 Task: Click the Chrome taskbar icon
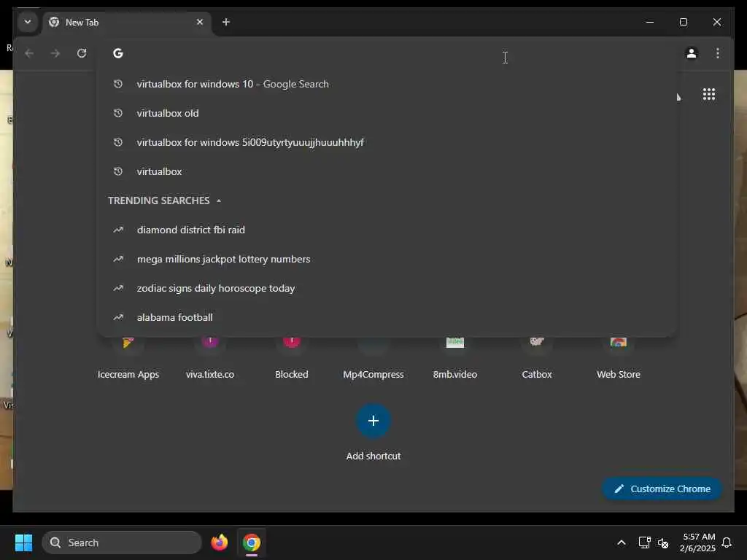(252, 542)
